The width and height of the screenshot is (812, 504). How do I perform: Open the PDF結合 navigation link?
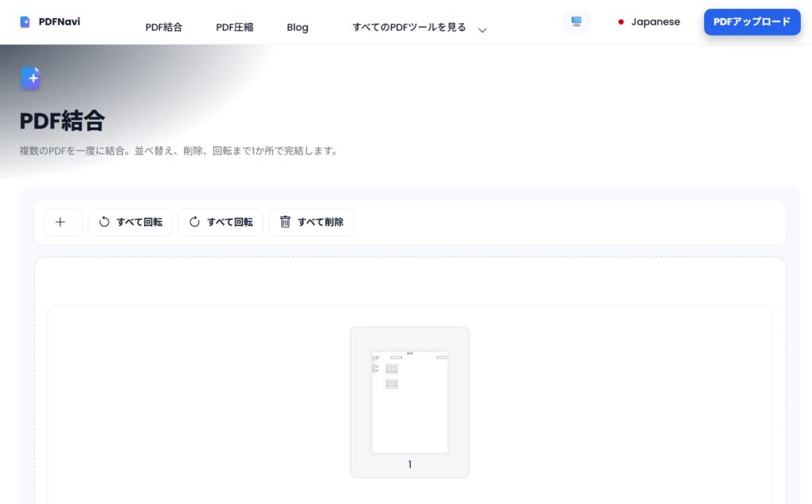click(163, 27)
